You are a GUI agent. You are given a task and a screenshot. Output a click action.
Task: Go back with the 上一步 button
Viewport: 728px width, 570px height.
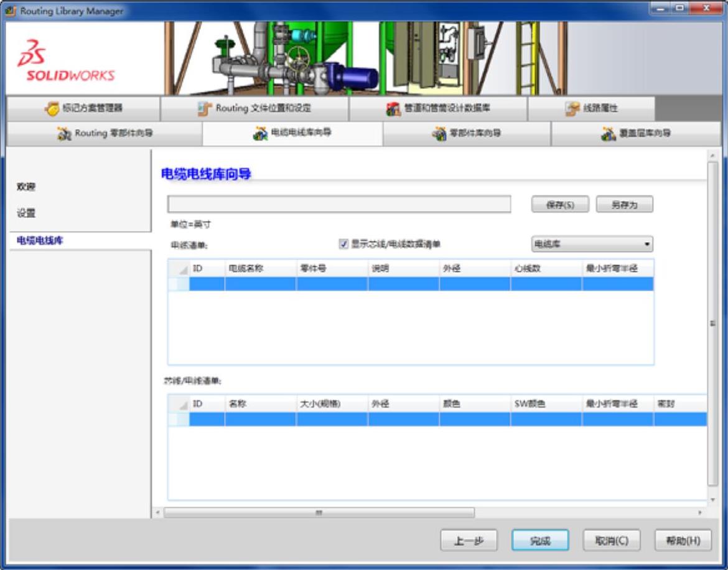pos(469,541)
